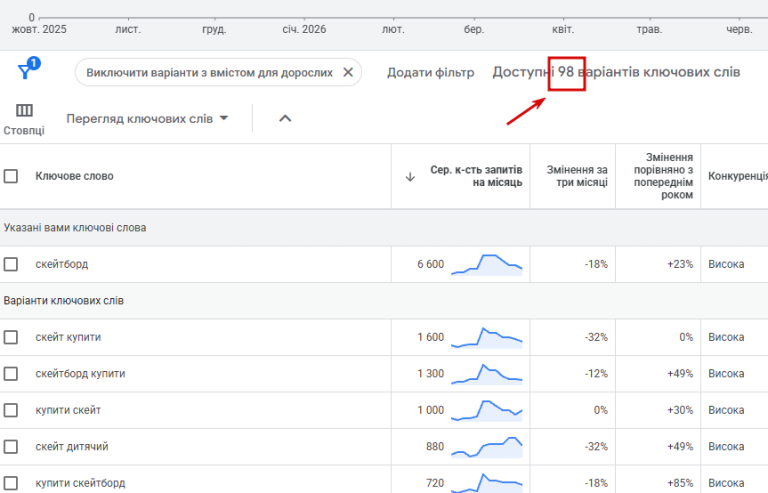
Task: Click the +23% yearly change value
Action: coord(680,264)
